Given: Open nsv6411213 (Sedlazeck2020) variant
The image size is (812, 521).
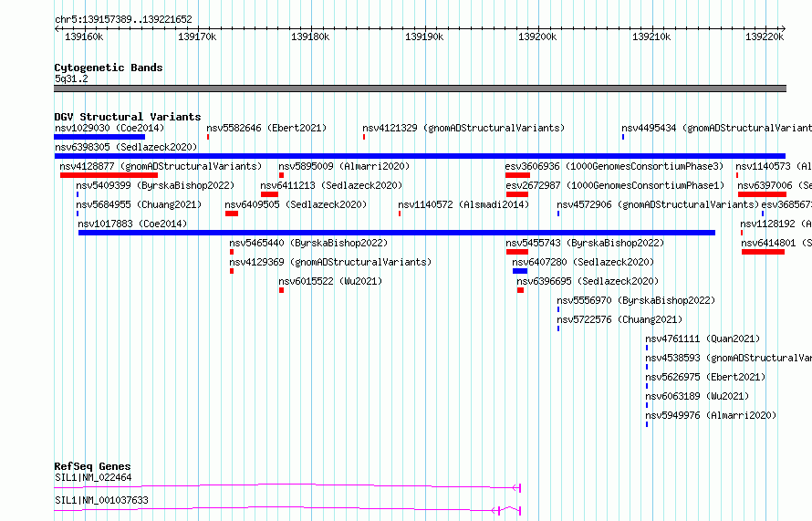Looking at the screenshot, I should 331,185.
